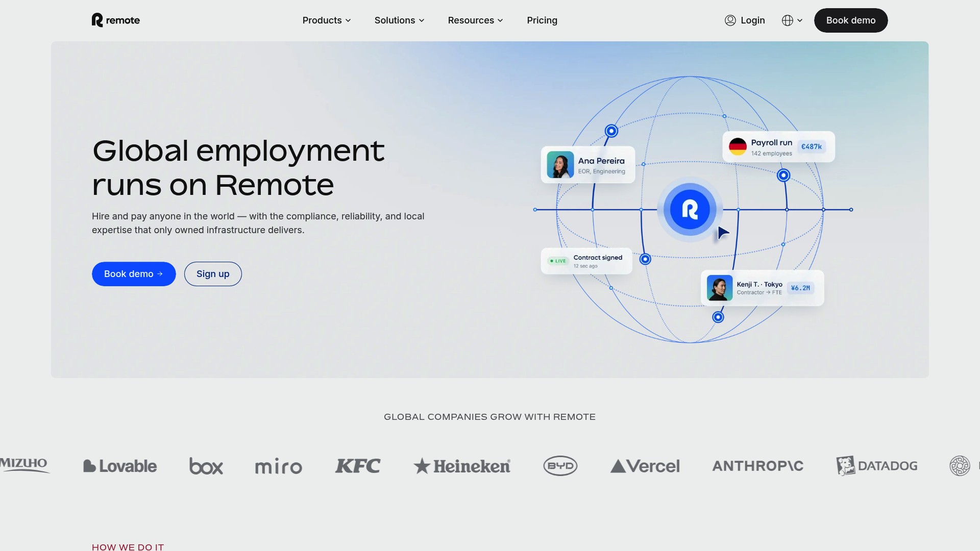
Task: Click the Anthropic logo
Action: point(758,466)
